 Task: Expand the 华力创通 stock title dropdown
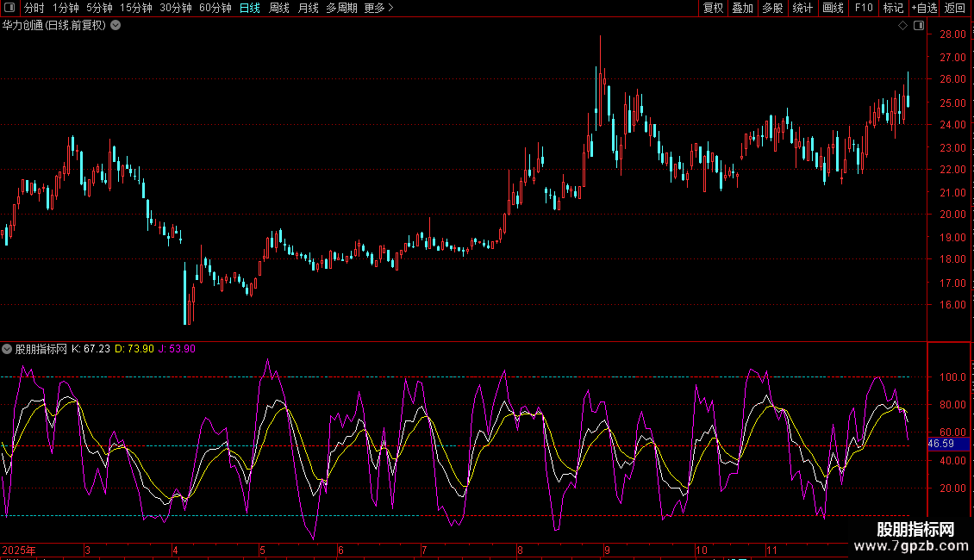116,26
